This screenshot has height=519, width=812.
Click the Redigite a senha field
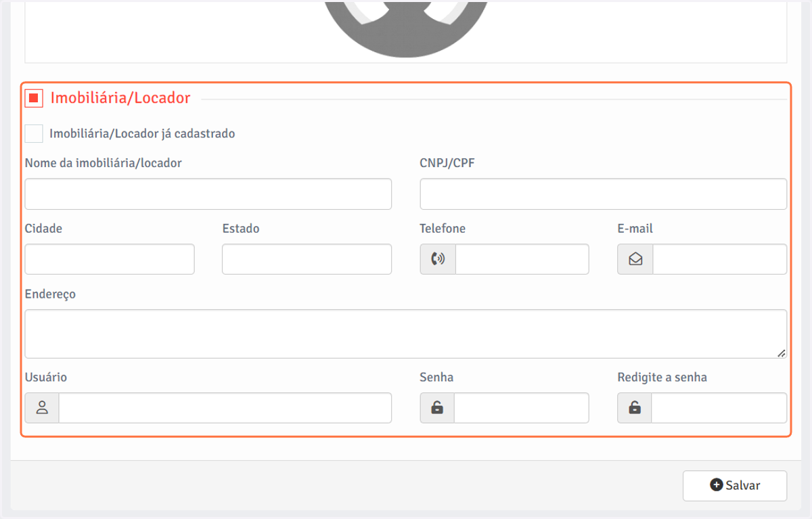click(x=719, y=408)
